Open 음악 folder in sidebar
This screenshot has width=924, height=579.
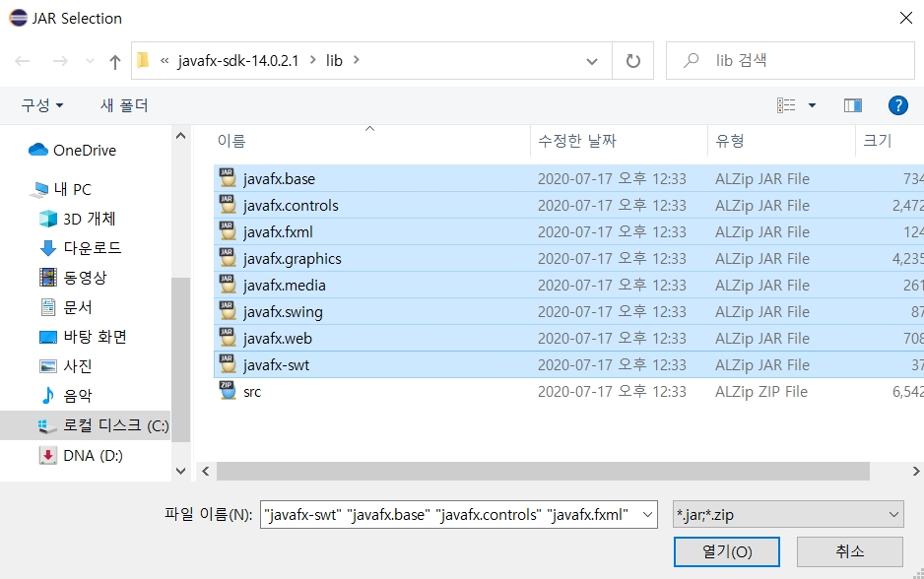point(77,395)
